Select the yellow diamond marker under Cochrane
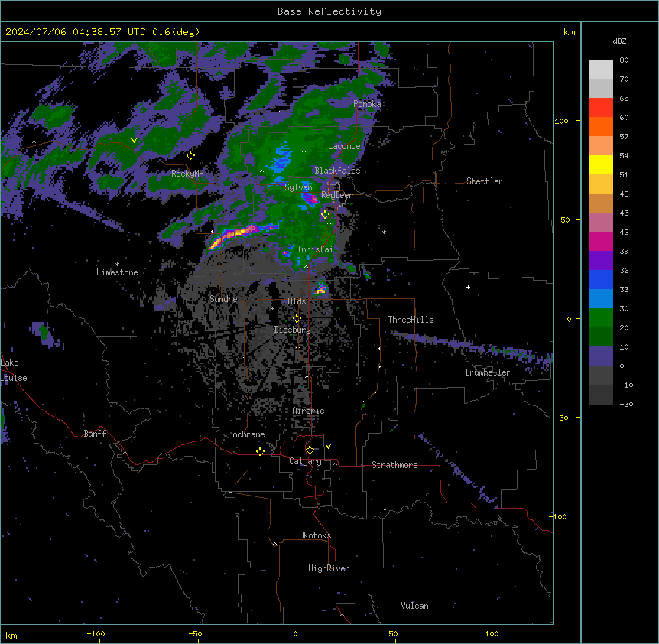 pyautogui.click(x=260, y=451)
